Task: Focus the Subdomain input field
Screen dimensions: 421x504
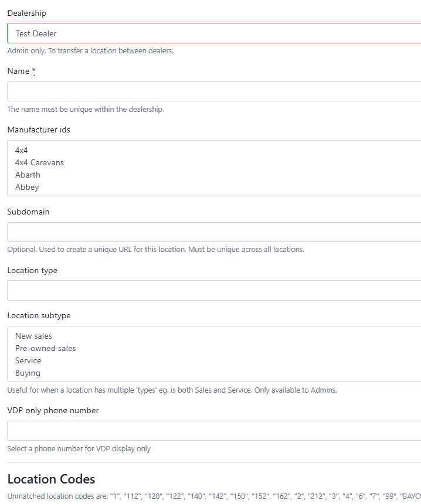Action: pos(214,232)
